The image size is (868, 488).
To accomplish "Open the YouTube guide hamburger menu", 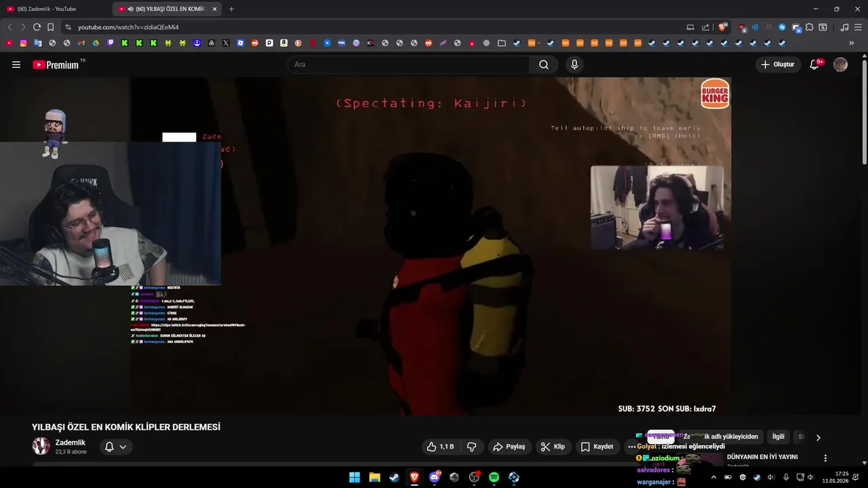I will point(16,64).
